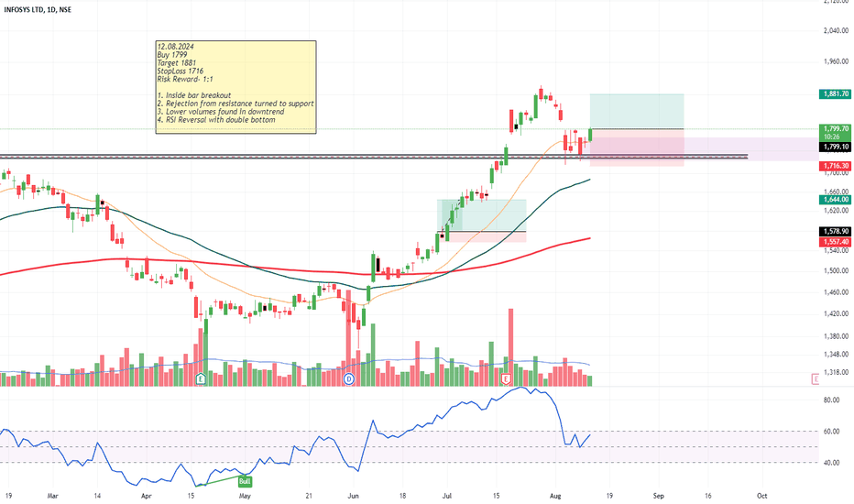
Task: Select the 'Buy 1799' note line
Action: pos(172,55)
